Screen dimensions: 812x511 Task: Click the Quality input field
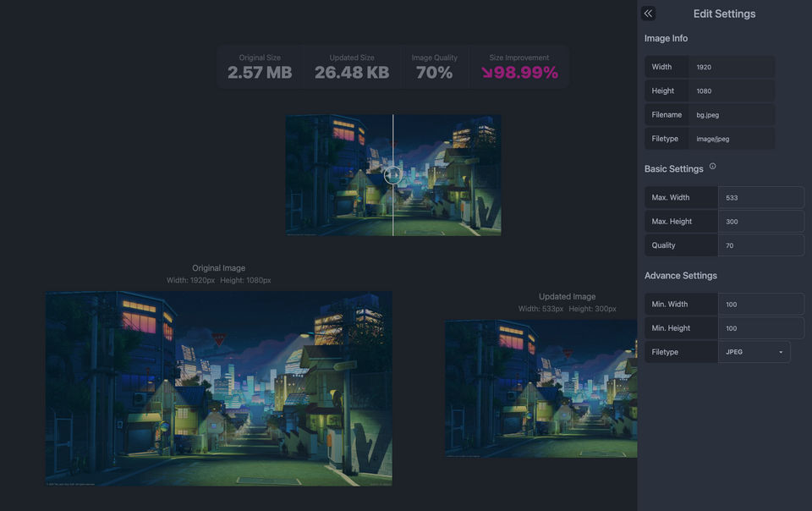click(761, 245)
